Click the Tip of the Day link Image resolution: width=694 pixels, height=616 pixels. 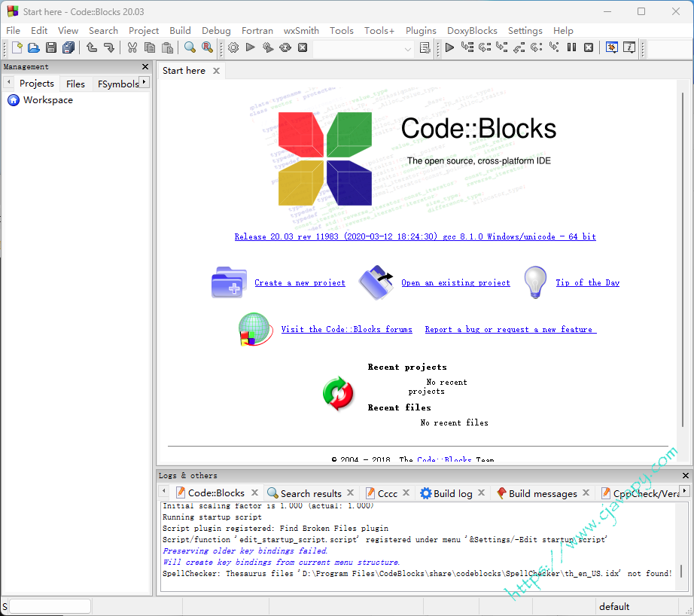(x=587, y=282)
